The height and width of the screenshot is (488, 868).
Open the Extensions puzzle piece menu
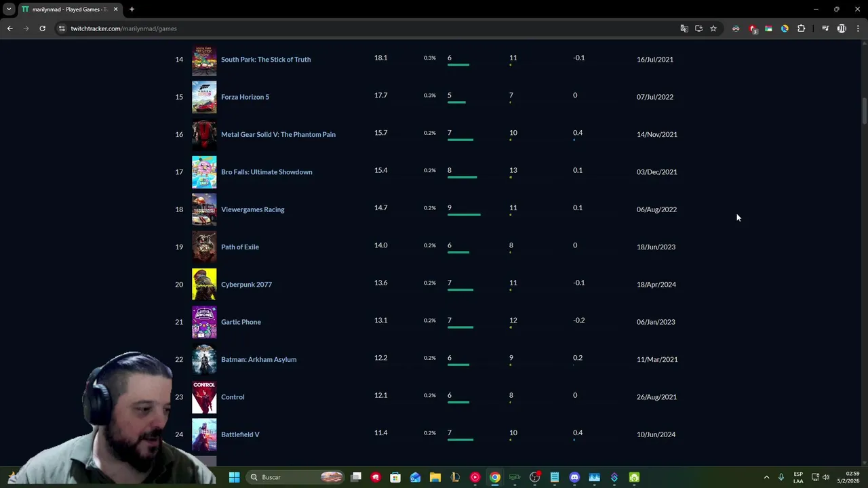802,28
